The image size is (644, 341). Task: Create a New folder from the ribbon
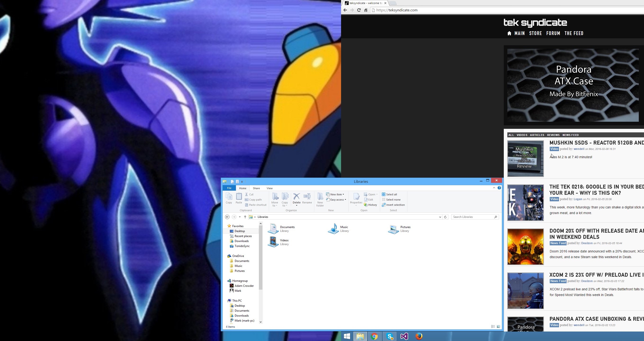320,199
